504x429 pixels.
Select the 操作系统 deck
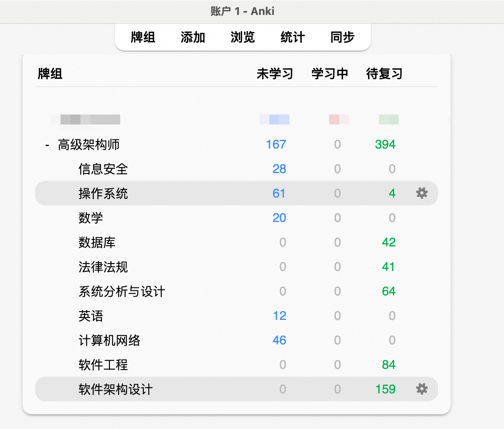103,193
